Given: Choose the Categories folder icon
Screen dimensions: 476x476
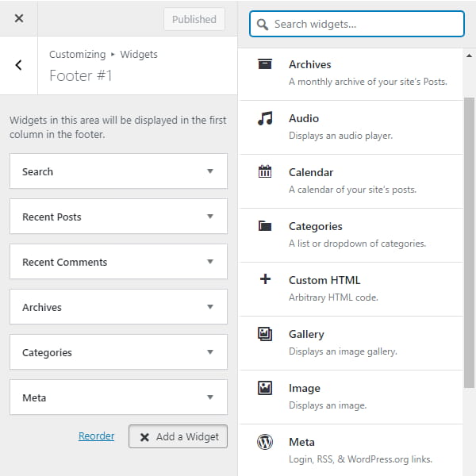Looking at the screenshot, I should pyautogui.click(x=265, y=226).
